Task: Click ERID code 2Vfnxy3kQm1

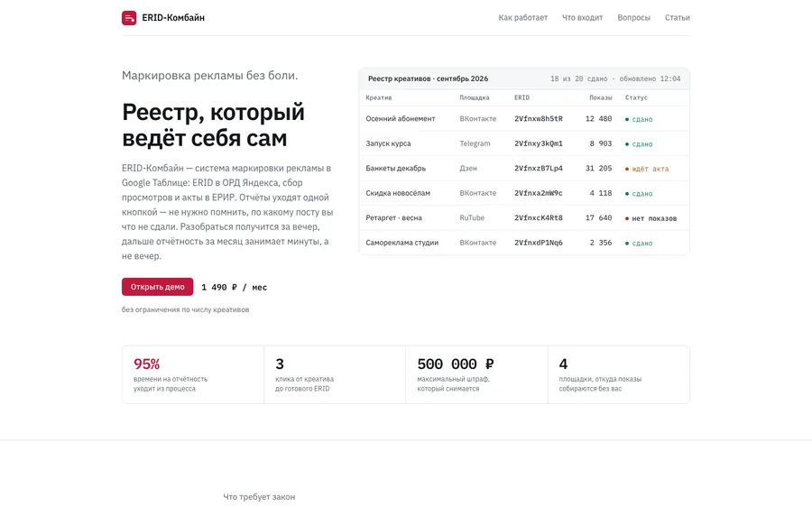Action: [x=538, y=143]
